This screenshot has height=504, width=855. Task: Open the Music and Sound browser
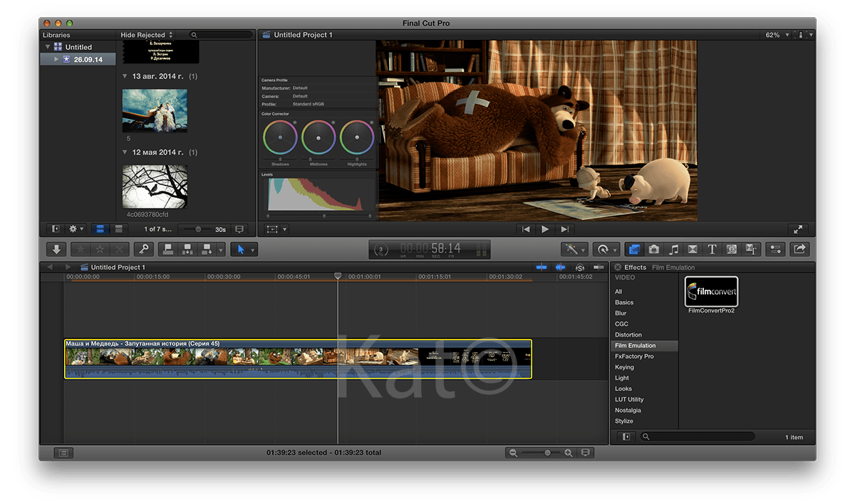[x=673, y=249]
